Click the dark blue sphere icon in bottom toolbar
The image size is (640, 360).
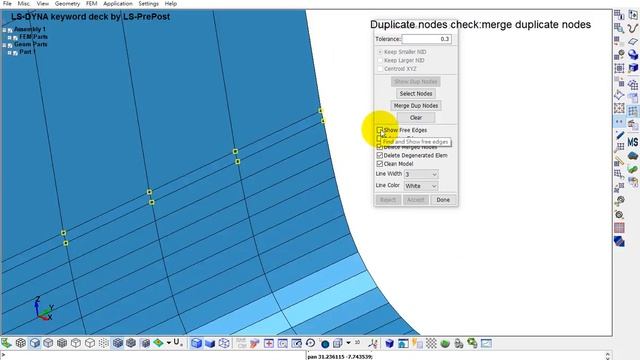[325, 344]
